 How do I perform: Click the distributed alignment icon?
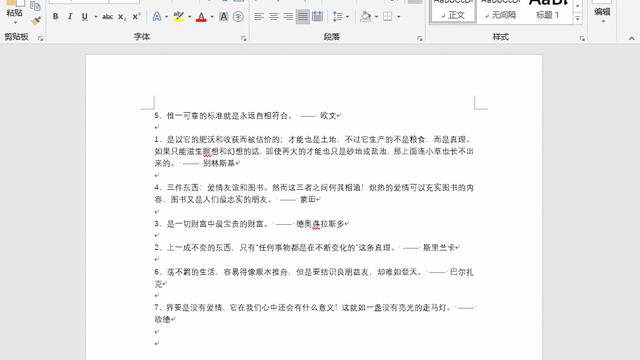click(x=317, y=17)
